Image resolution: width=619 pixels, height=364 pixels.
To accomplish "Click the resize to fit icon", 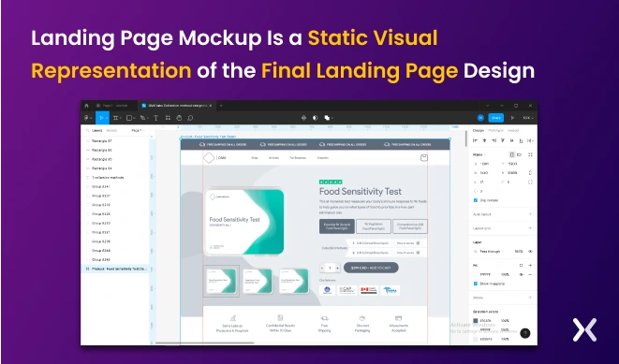I will click(531, 154).
